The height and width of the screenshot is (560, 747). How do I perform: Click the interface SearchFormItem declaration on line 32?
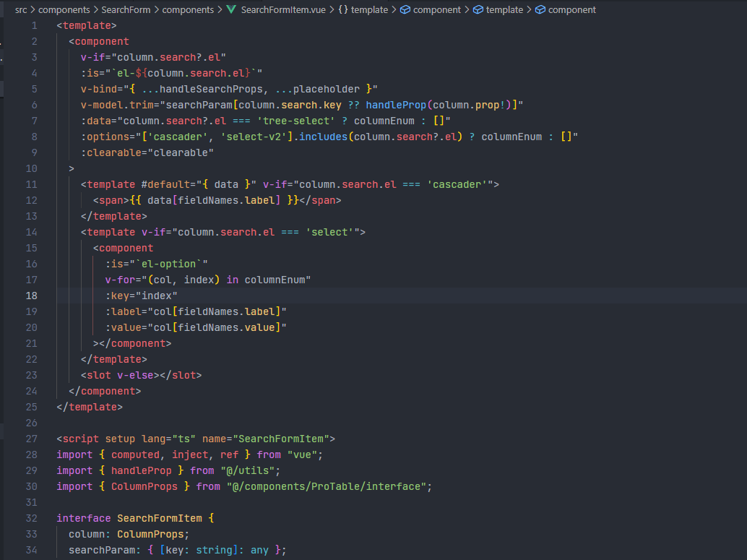coord(131,518)
